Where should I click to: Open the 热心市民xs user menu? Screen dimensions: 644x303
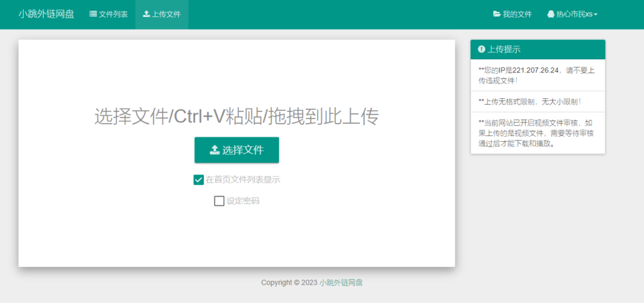click(x=572, y=14)
